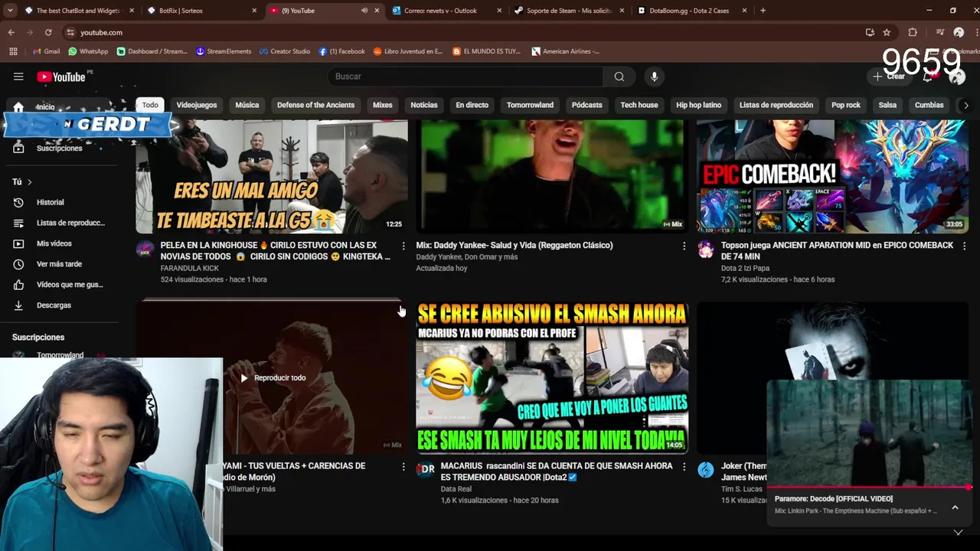Click into the Buscar search field
This screenshot has height=551, width=980.
465,77
